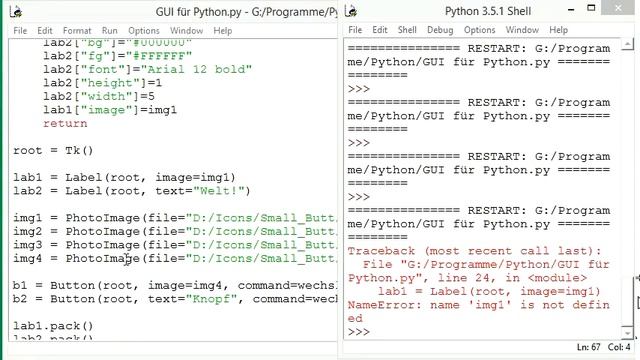This screenshot has height=360, width=640.
Task: Open the Format menu in the editor
Action: click(77, 31)
